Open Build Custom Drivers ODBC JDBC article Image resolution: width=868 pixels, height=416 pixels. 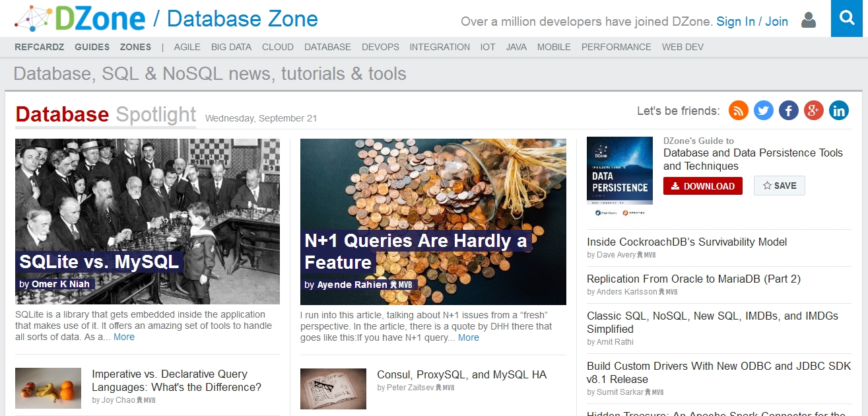719,372
